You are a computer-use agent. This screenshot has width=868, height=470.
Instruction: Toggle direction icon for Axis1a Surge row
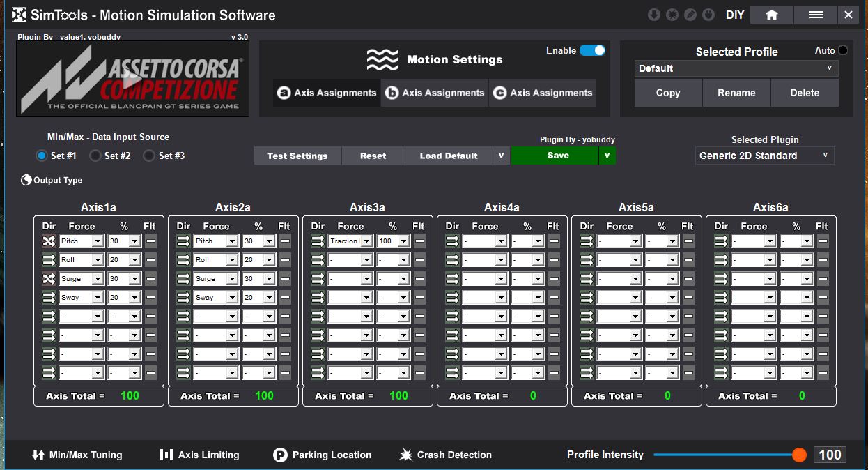(x=48, y=278)
